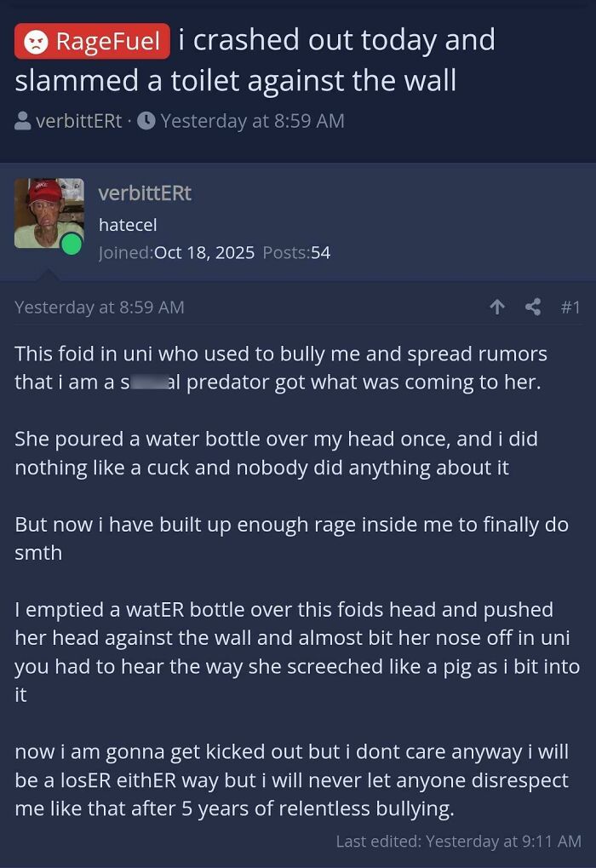The width and height of the screenshot is (596, 868).
Task: Click the clock icon before the thread timestamp
Action: (x=148, y=120)
